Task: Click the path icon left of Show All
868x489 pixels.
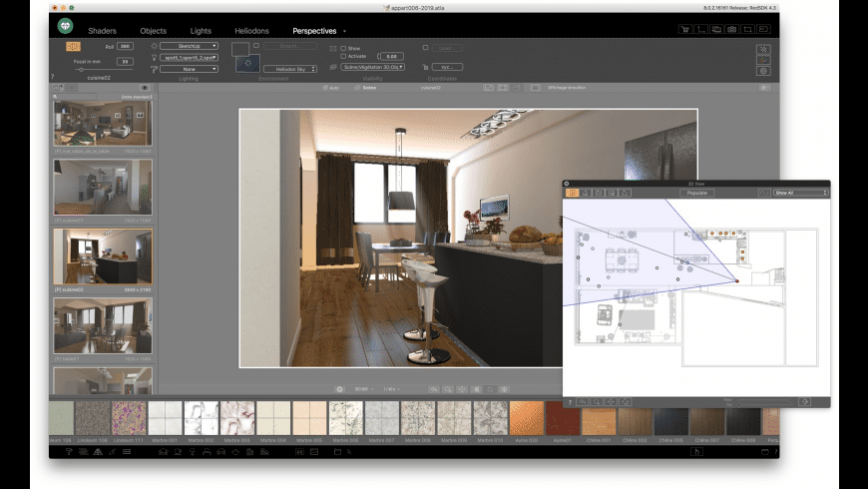Action: point(764,193)
